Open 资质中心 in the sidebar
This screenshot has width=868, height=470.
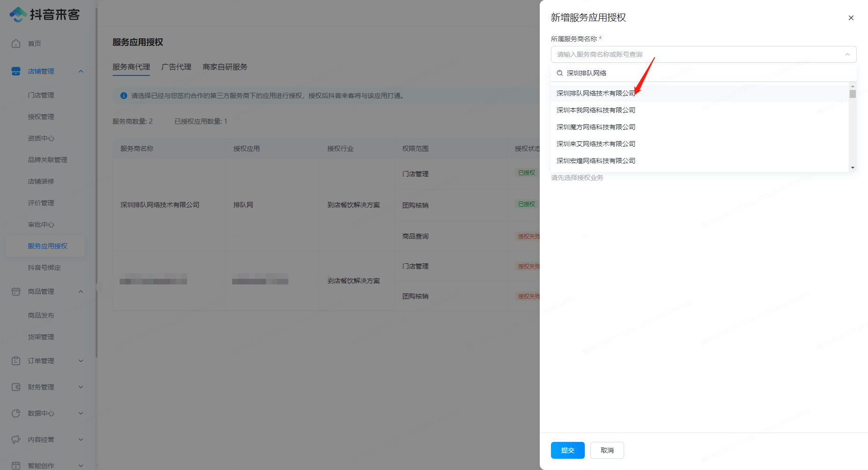click(x=41, y=138)
